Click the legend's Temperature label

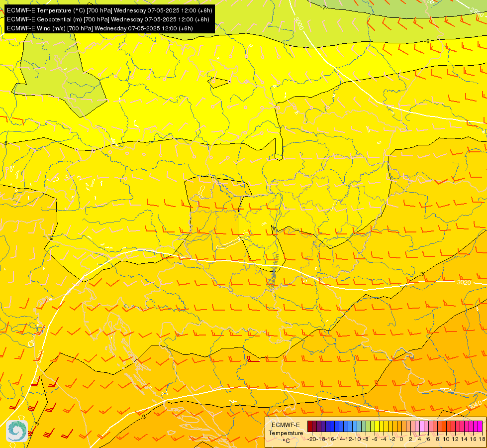pyautogui.click(x=286, y=433)
